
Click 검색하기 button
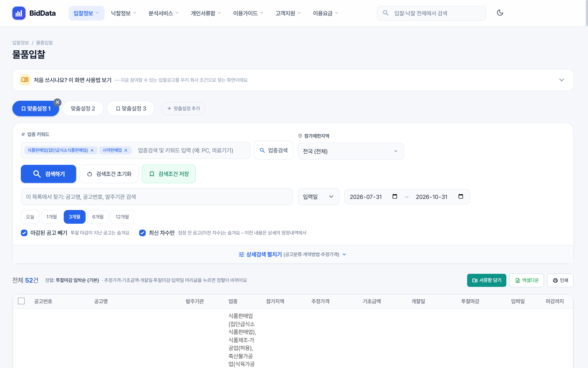(x=48, y=174)
